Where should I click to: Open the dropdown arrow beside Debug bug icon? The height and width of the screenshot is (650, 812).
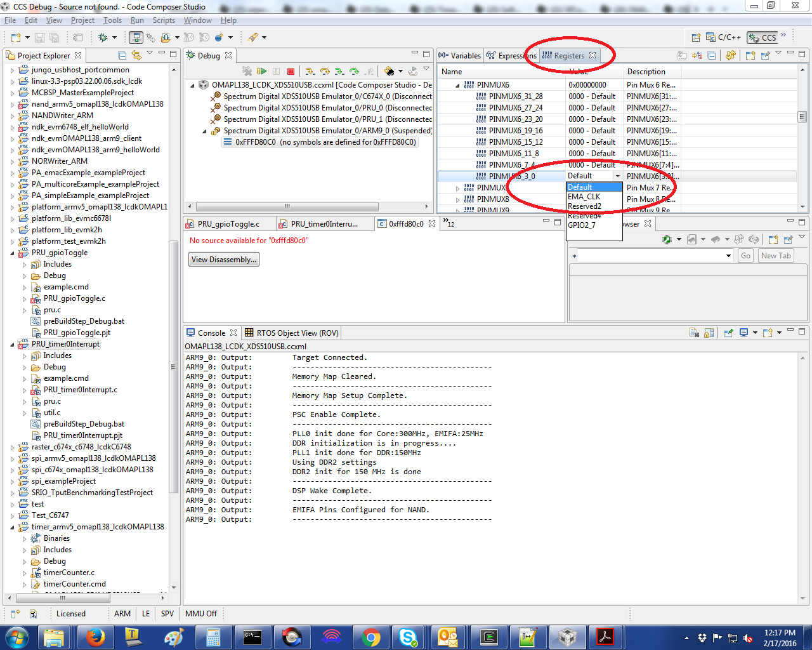114,38
